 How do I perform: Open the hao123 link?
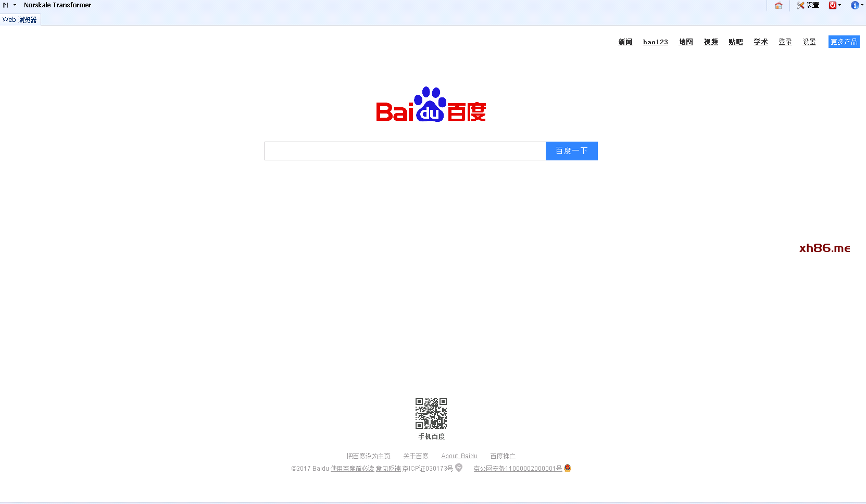pyautogui.click(x=655, y=42)
